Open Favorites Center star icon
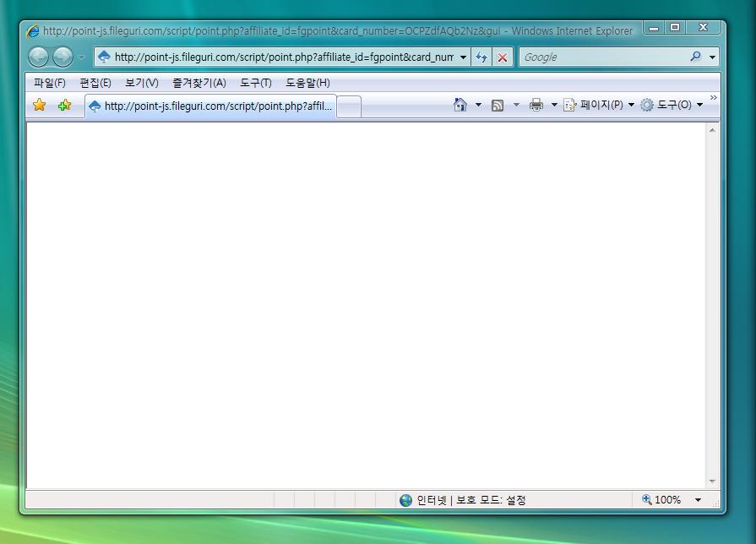 point(40,105)
